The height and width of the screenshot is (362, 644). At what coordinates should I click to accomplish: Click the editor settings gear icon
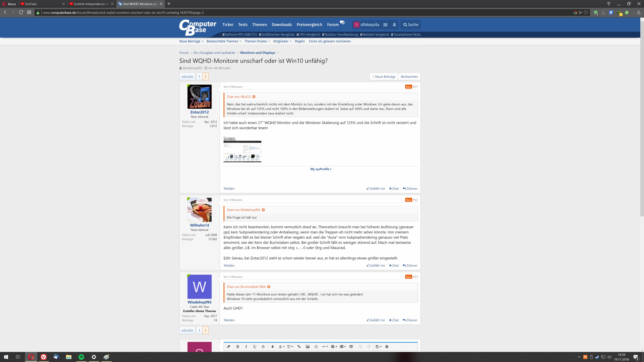point(387,347)
